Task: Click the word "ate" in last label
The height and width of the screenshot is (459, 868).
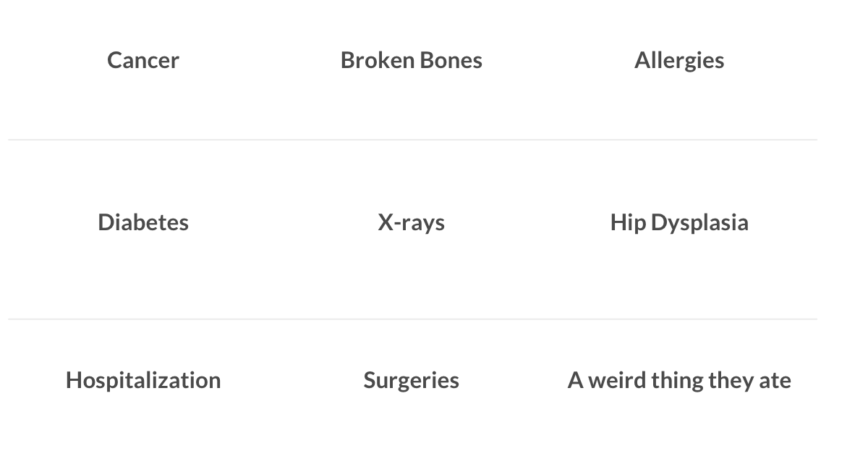Action: [x=775, y=381]
